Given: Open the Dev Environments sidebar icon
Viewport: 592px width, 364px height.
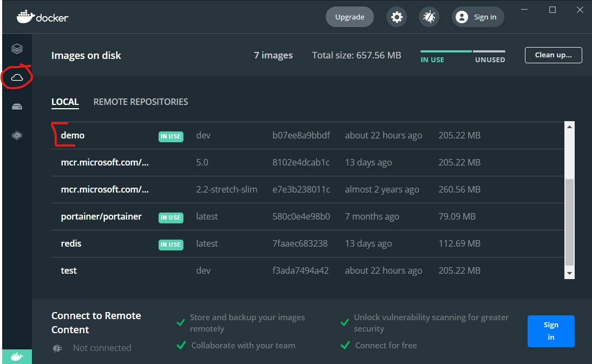Looking at the screenshot, I should coord(17,135).
